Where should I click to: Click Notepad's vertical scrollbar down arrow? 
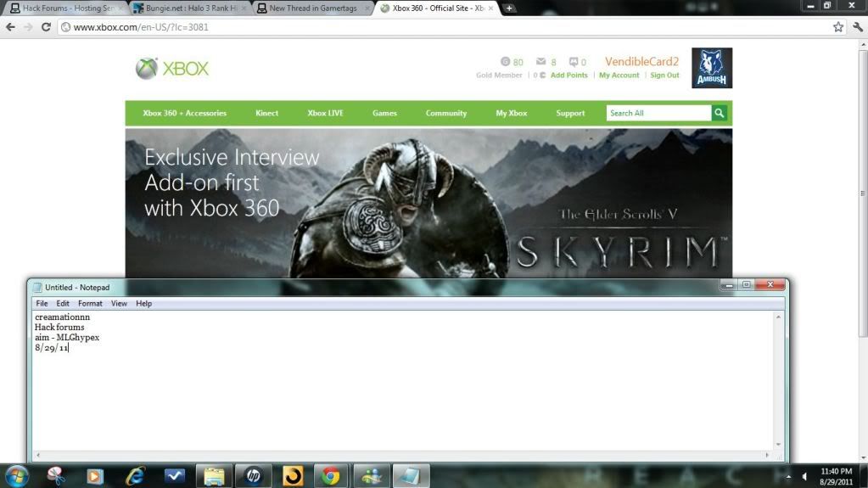[778, 444]
